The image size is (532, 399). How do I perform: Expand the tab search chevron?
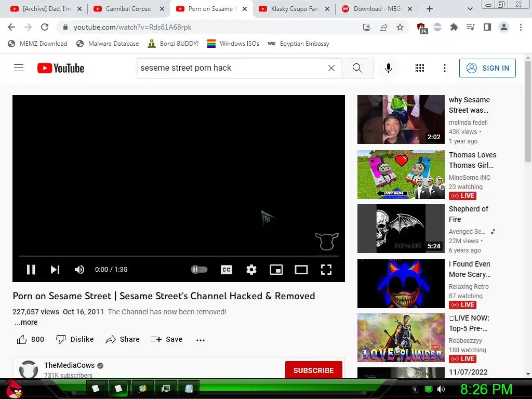click(x=470, y=9)
